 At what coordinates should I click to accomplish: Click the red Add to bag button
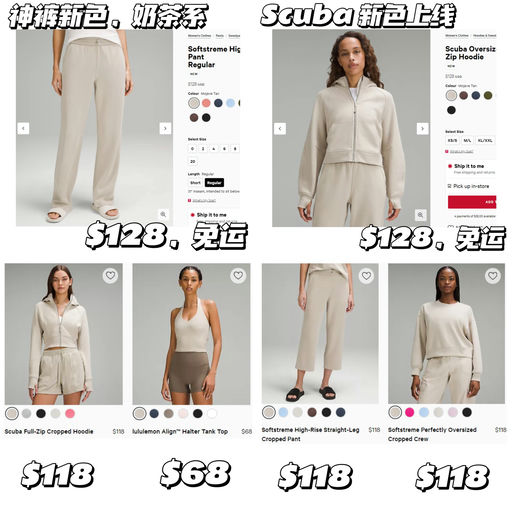(x=472, y=202)
